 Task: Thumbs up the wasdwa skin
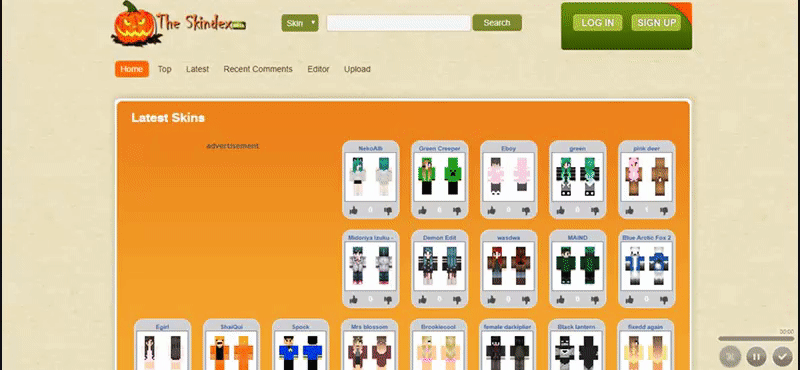(492, 300)
